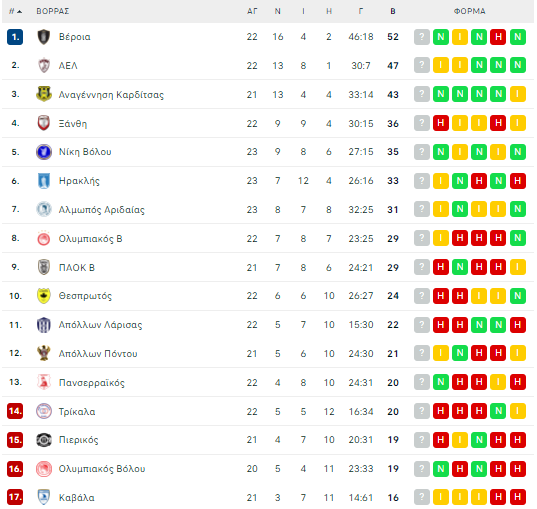The height and width of the screenshot is (509, 537).
Task: Click the ΒΟΡΡΑΣ group header
Action: (x=53, y=11)
